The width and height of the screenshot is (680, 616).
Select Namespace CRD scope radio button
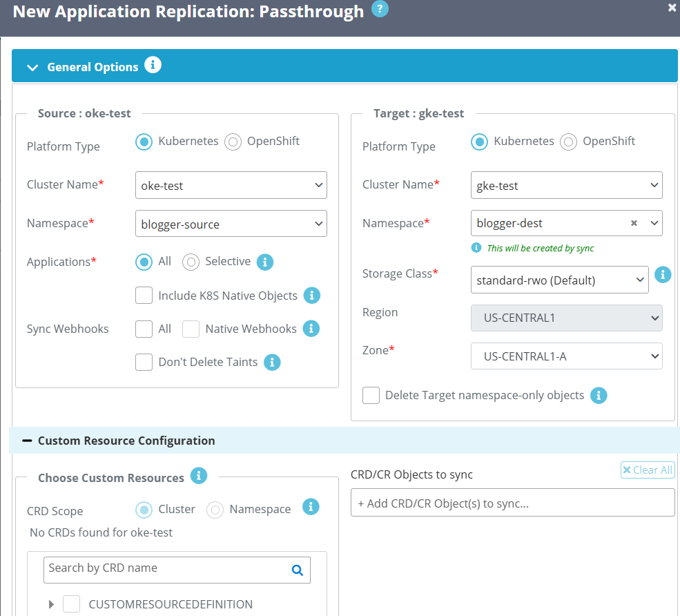pyautogui.click(x=215, y=510)
